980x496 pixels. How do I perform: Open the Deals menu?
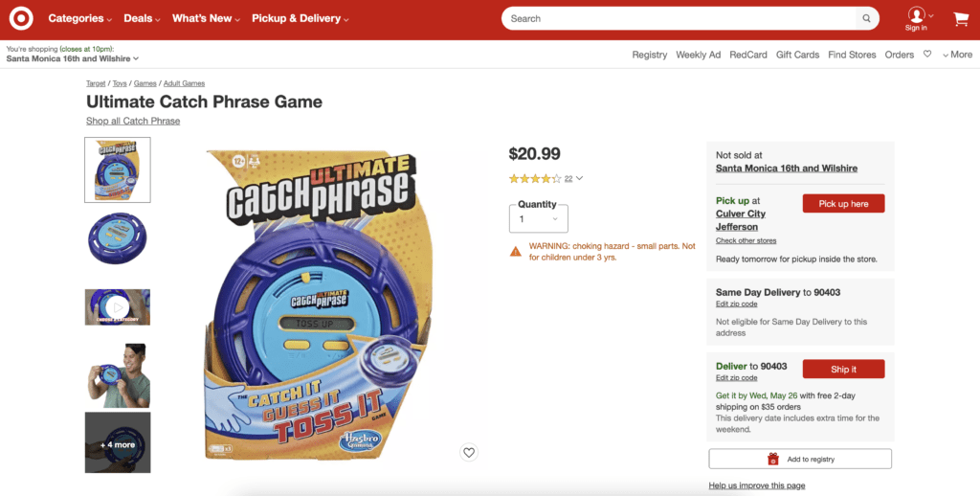(142, 18)
